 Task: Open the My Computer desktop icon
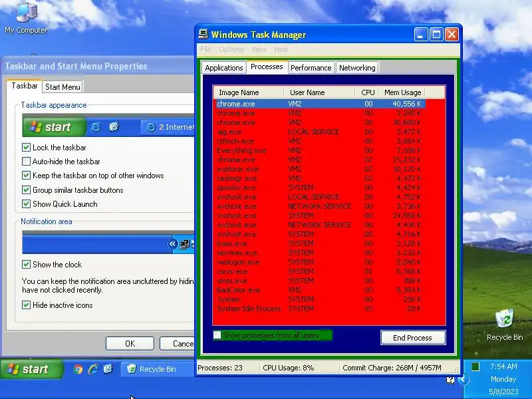[26, 18]
